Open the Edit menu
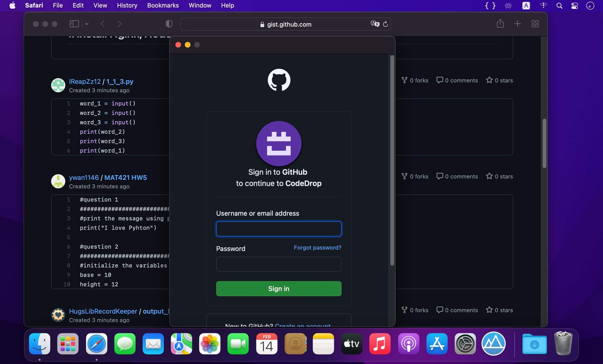603x364 pixels. tap(78, 5)
